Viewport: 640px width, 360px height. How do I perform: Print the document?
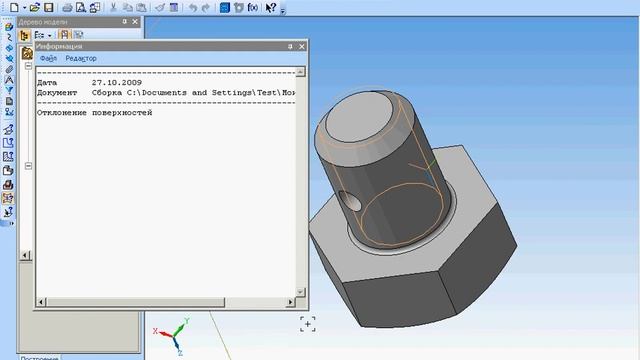click(x=67, y=7)
